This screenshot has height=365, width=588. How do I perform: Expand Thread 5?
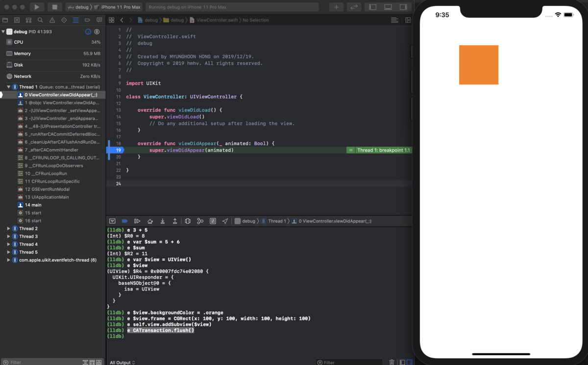(9, 252)
